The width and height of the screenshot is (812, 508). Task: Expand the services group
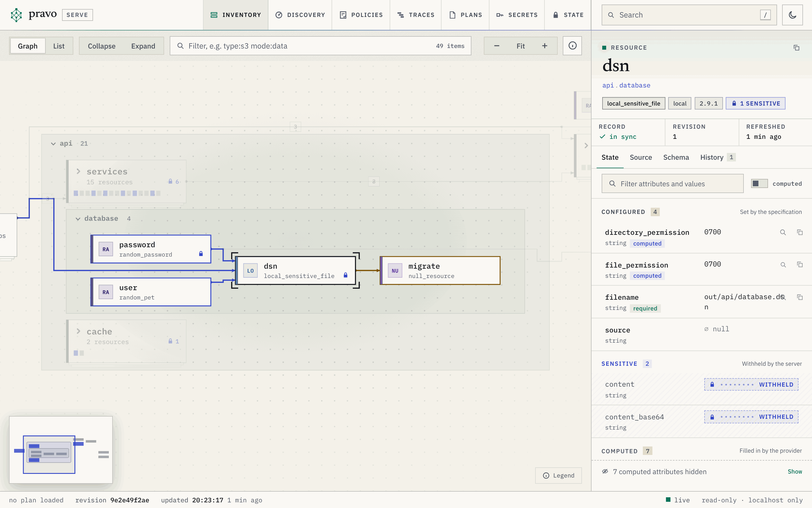pyautogui.click(x=78, y=171)
